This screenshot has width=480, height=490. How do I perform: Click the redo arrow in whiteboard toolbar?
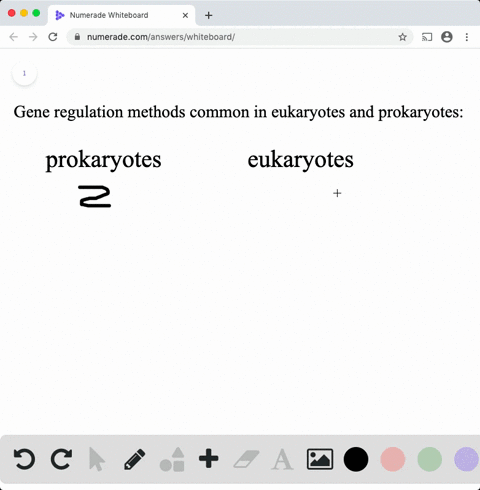point(61,459)
